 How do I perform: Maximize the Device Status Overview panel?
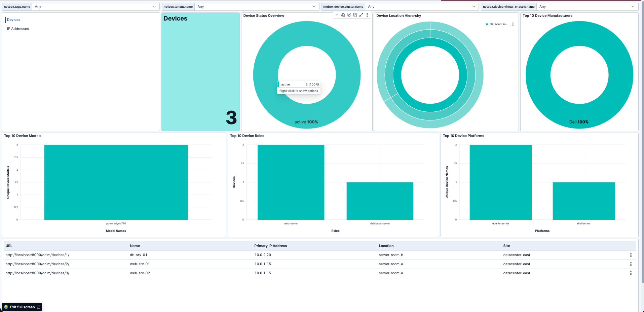(x=361, y=15)
